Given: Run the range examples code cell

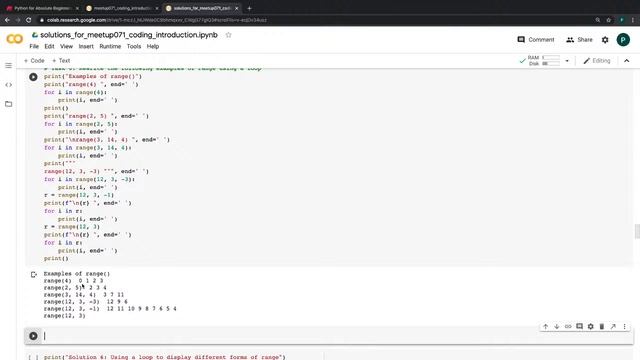Looking at the screenshot, I should pos(33,77).
